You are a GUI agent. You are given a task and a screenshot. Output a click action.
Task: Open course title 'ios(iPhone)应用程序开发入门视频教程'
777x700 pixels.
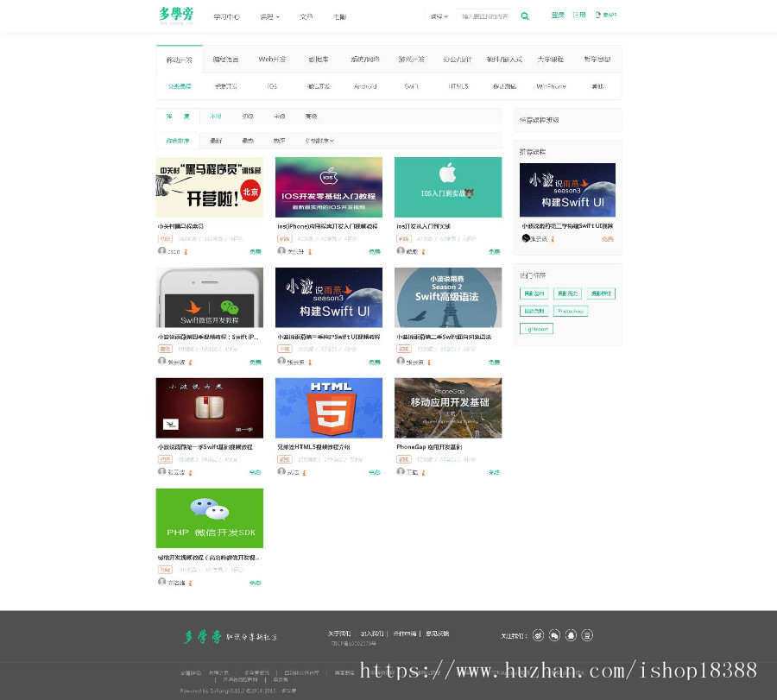pos(327,226)
